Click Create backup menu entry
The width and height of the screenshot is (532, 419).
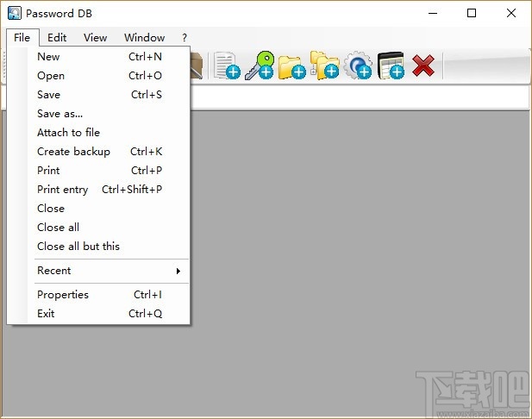[x=98, y=152]
